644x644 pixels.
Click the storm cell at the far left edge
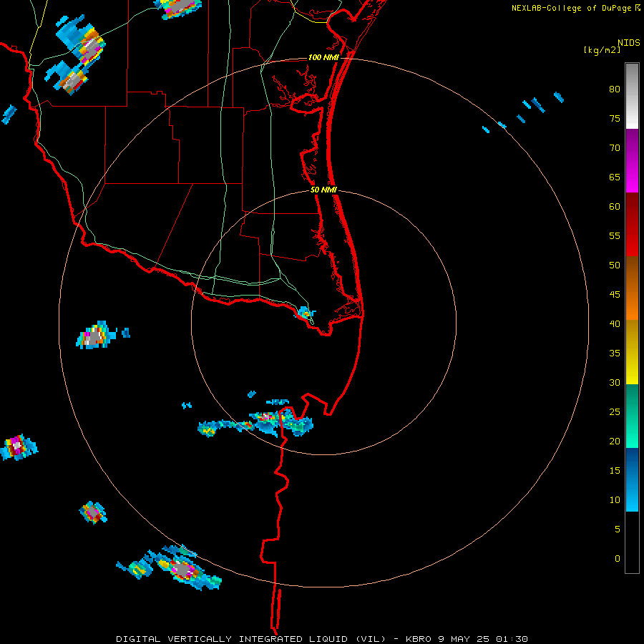(18, 447)
